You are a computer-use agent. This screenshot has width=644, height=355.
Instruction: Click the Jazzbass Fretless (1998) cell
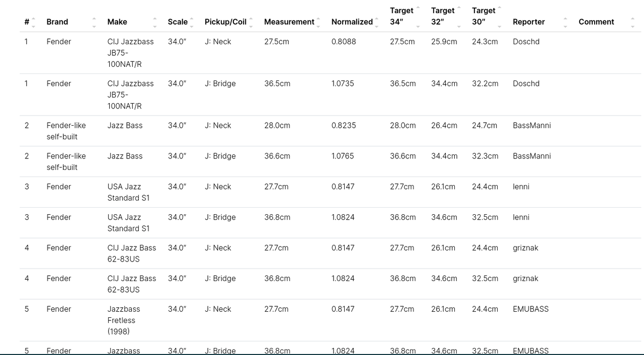coord(123,320)
